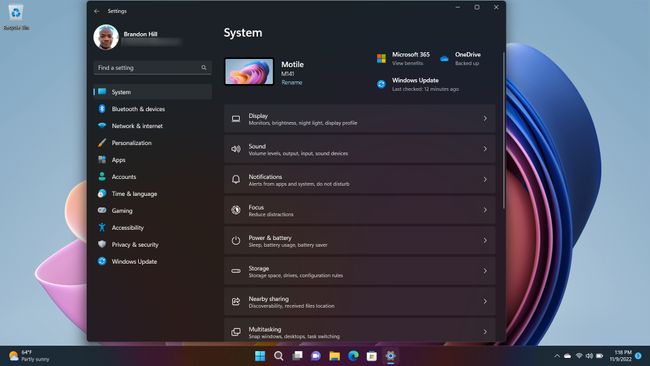Click the desktop wallpaper thumbnail for Motile
This screenshot has height=366, width=650.
249,71
